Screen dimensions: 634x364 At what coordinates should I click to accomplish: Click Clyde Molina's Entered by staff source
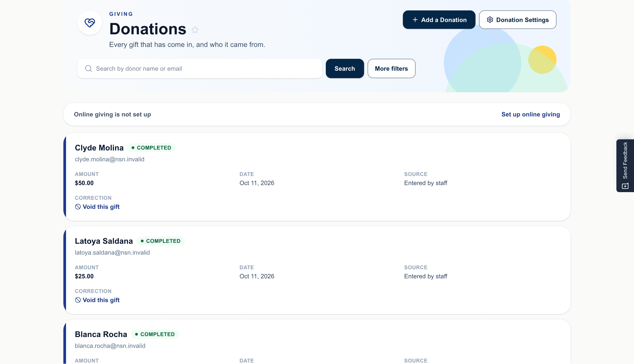(426, 183)
